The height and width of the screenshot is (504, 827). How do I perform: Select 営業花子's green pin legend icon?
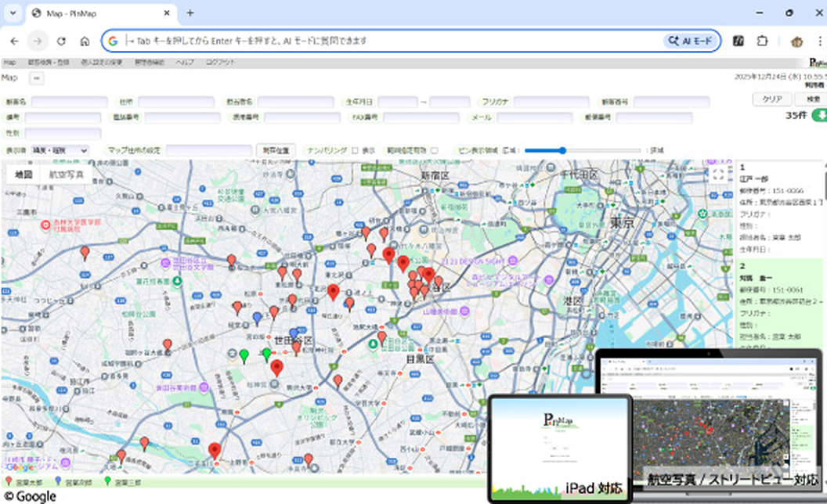[x=107, y=481]
